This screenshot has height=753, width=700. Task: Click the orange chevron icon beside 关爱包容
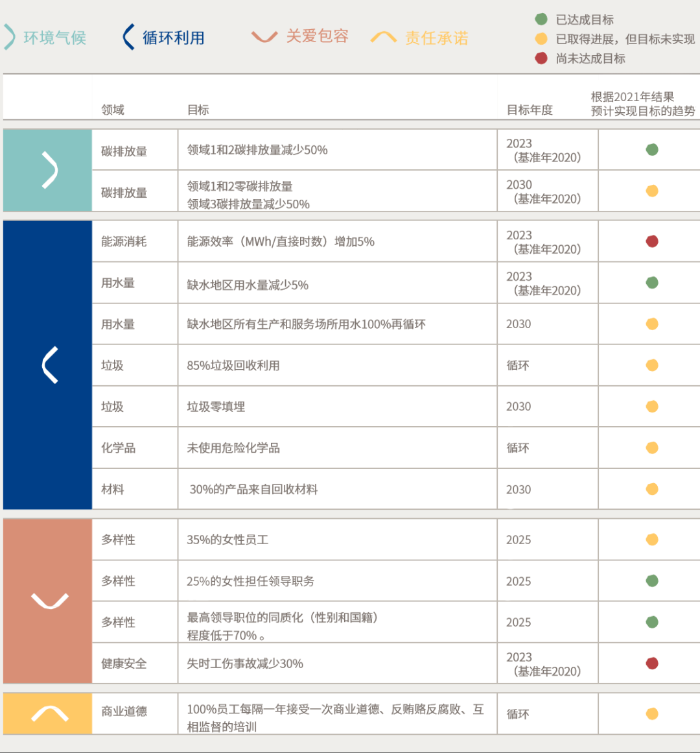pos(264,37)
